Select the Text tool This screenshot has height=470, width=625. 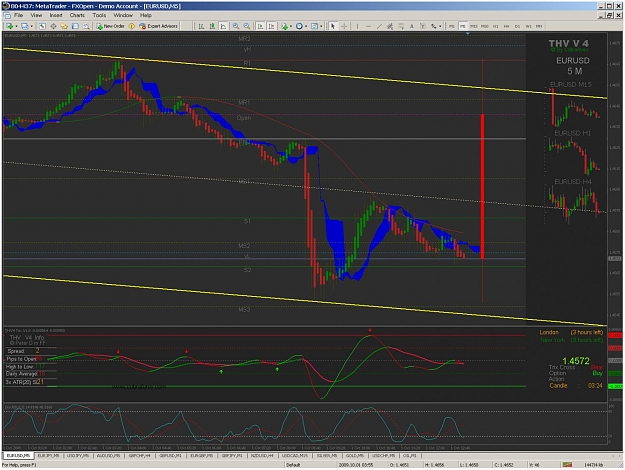412,26
